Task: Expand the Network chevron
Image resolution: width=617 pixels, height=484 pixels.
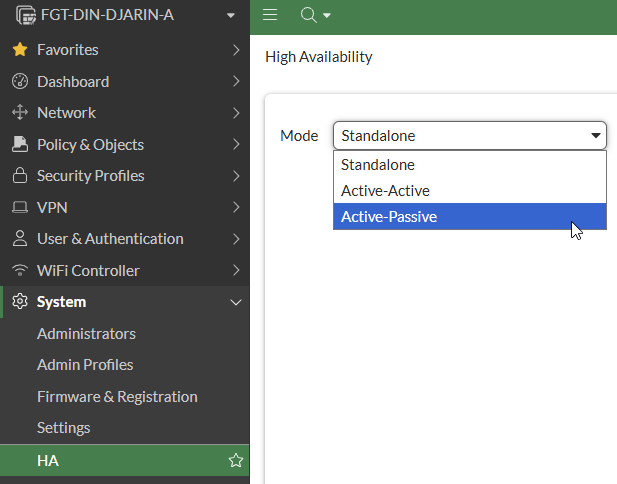Action: coord(236,113)
